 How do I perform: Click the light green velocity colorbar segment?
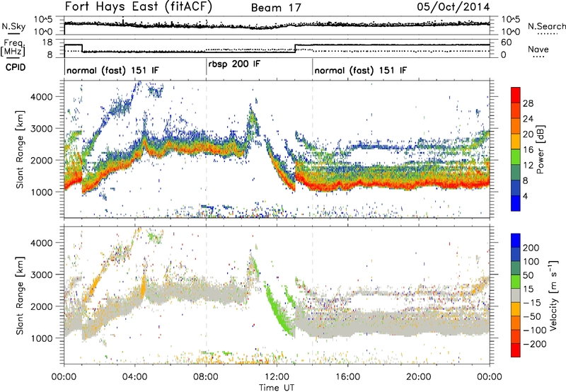(516, 282)
